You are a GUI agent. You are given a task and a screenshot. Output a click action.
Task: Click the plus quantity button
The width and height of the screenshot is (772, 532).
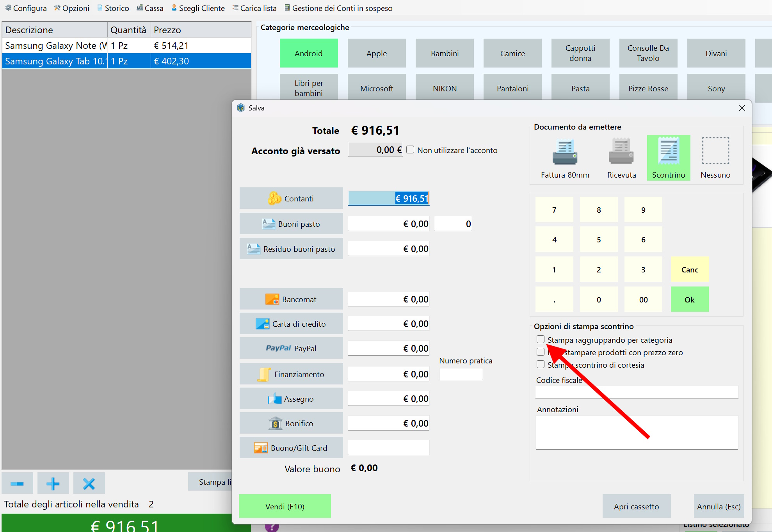point(53,484)
